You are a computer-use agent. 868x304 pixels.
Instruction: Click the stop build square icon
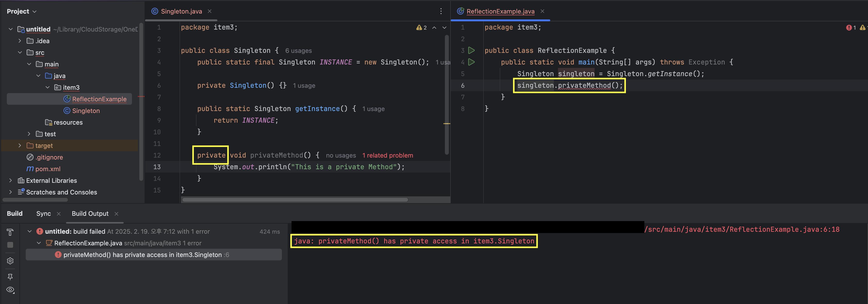(10, 245)
